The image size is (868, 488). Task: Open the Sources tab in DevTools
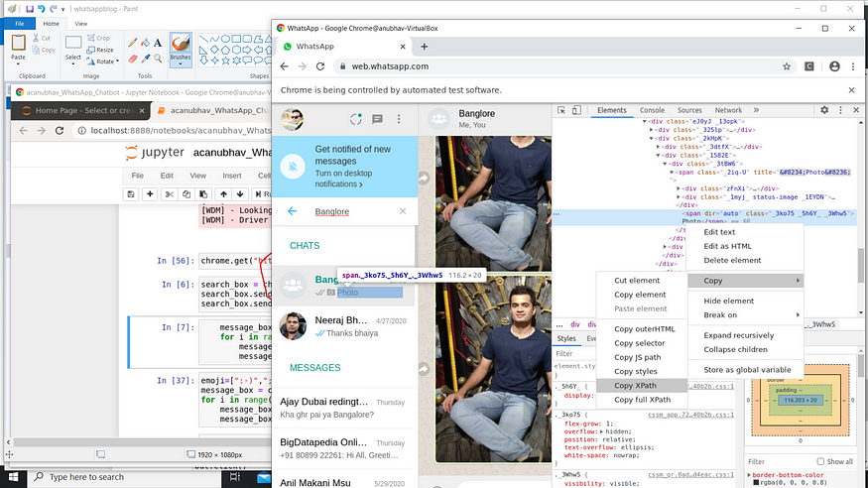click(x=689, y=110)
